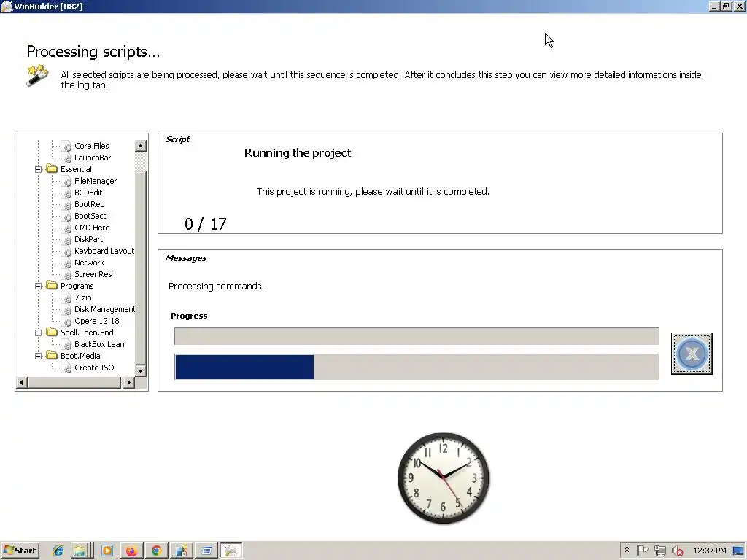Click the BCDEdit script icon
Viewport: 747px width, 560px height.
[67, 192]
